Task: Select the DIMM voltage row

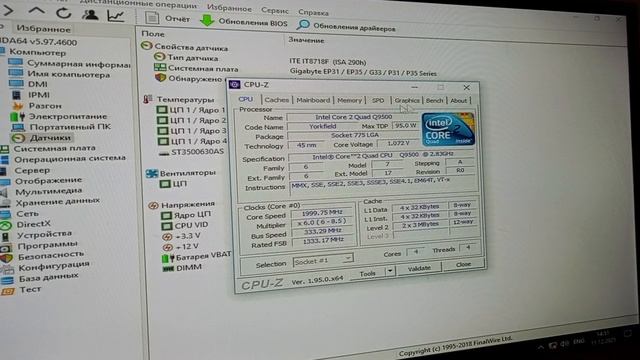Action: click(x=182, y=268)
